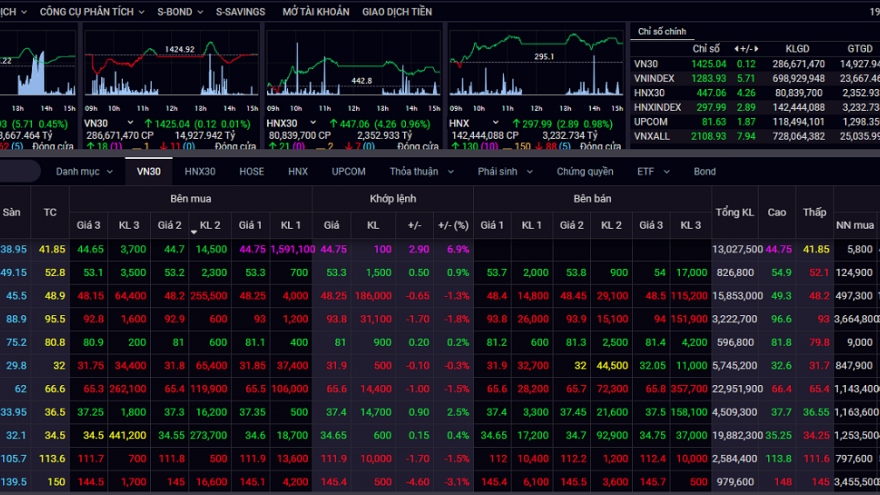This screenshot has width=880, height=495.
Task: Select HNX30 row in index panel
Action: pos(755,93)
